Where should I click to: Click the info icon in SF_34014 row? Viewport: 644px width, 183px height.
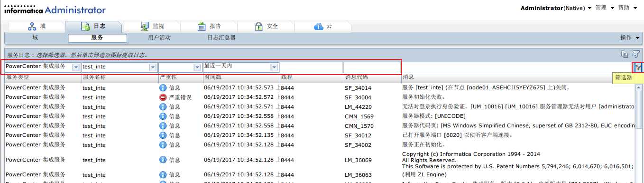(x=163, y=88)
